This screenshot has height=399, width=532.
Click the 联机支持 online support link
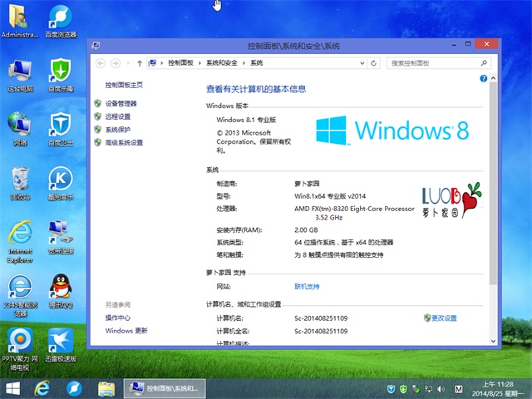[x=306, y=286]
